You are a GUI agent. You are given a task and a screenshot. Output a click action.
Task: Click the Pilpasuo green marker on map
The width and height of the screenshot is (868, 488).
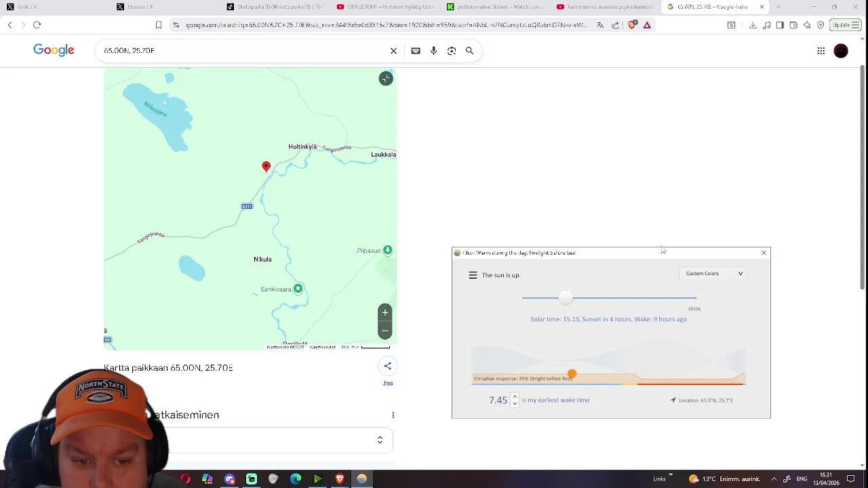pyautogui.click(x=387, y=250)
